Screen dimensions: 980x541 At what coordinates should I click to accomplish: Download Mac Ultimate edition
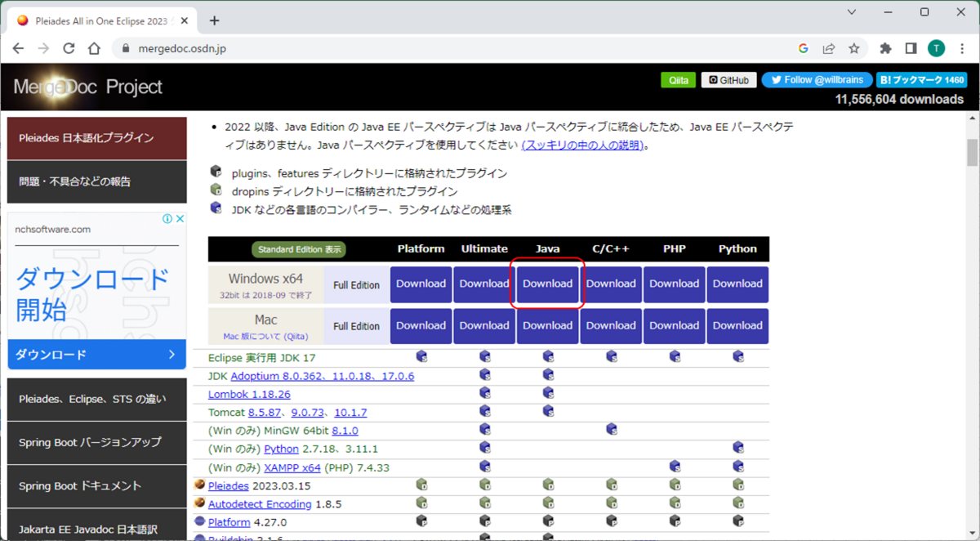(x=484, y=325)
